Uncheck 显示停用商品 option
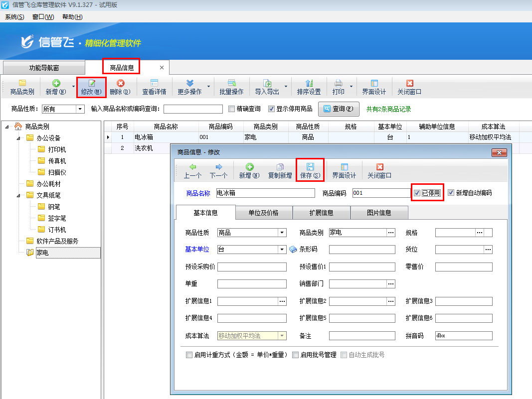 pyautogui.click(x=271, y=109)
